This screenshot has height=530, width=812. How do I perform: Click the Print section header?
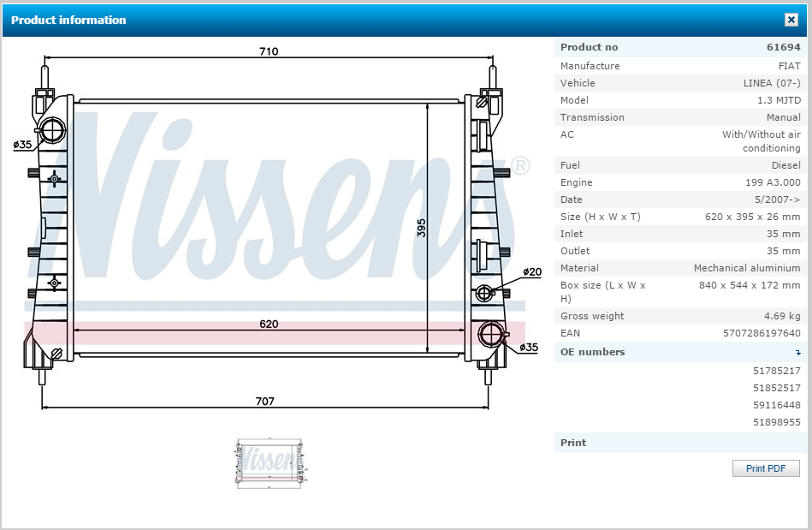point(680,443)
